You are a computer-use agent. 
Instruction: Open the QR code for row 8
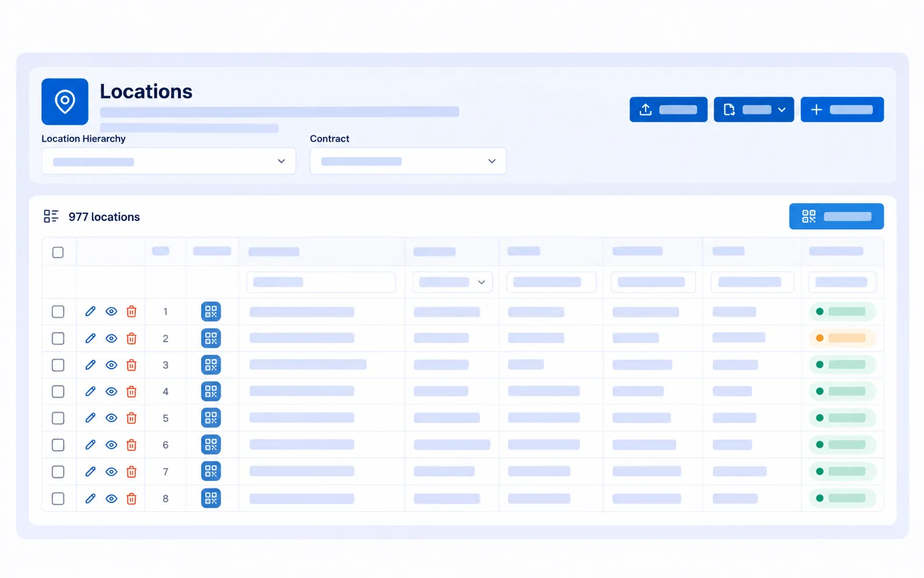coord(211,498)
